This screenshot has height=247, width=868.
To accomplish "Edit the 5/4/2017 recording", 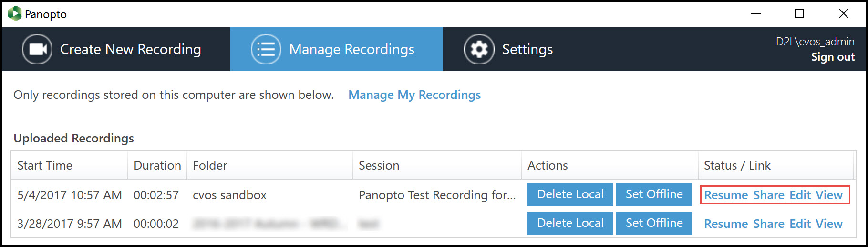I will coord(800,195).
